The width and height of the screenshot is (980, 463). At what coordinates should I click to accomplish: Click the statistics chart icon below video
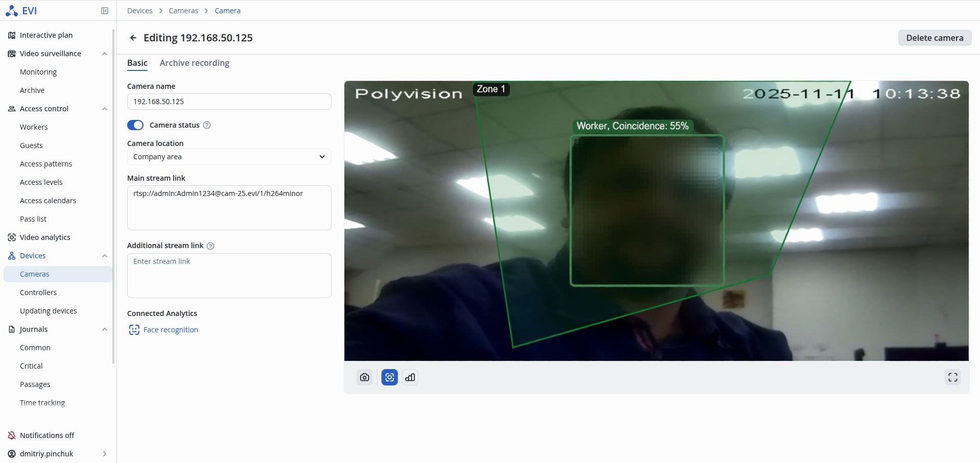(x=410, y=377)
